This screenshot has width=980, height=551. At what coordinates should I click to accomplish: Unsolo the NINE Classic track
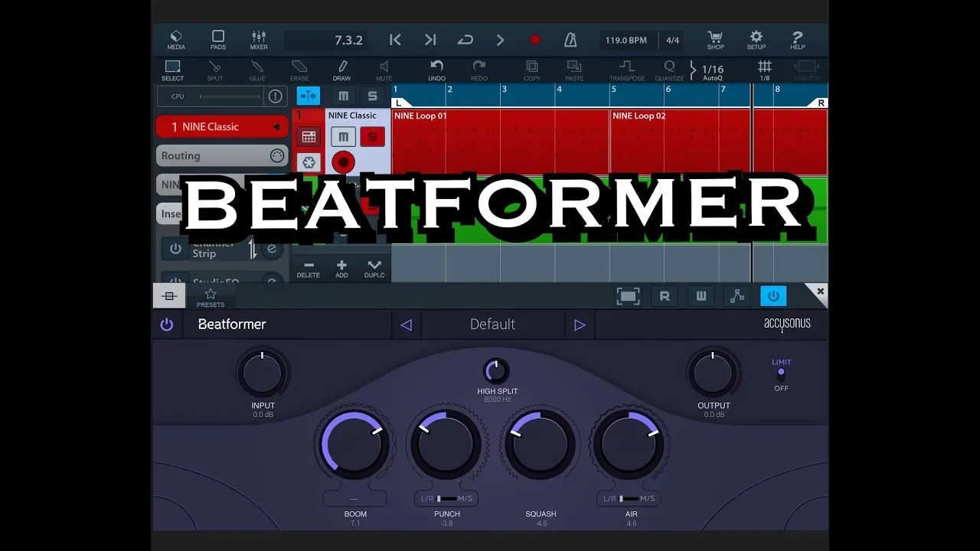click(x=372, y=137)
